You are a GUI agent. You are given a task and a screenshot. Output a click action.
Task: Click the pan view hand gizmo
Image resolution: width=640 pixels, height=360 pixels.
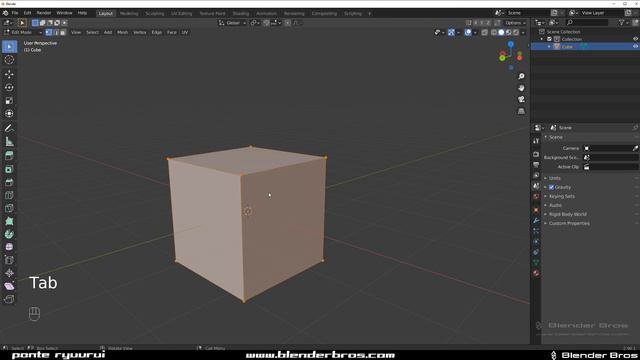pos(521,88)
